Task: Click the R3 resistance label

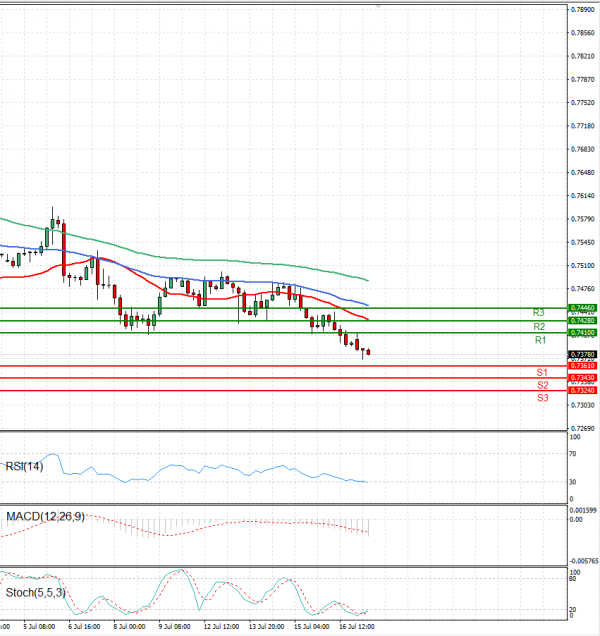Action: tap(538, 313)
